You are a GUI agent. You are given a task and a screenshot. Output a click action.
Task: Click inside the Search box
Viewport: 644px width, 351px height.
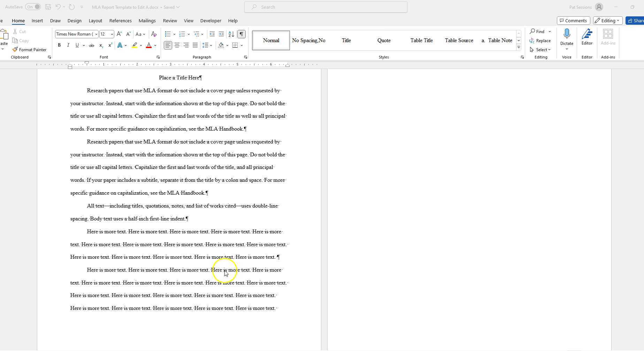(x=325, y=7)
